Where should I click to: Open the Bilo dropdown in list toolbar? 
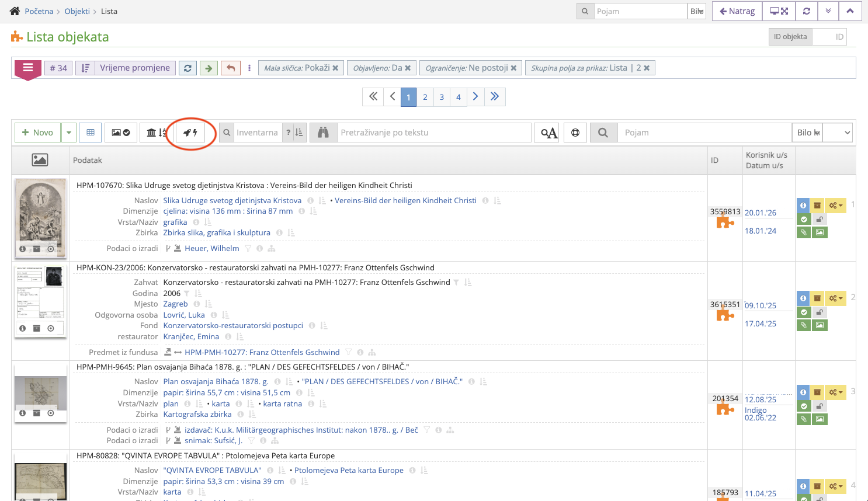807,133
